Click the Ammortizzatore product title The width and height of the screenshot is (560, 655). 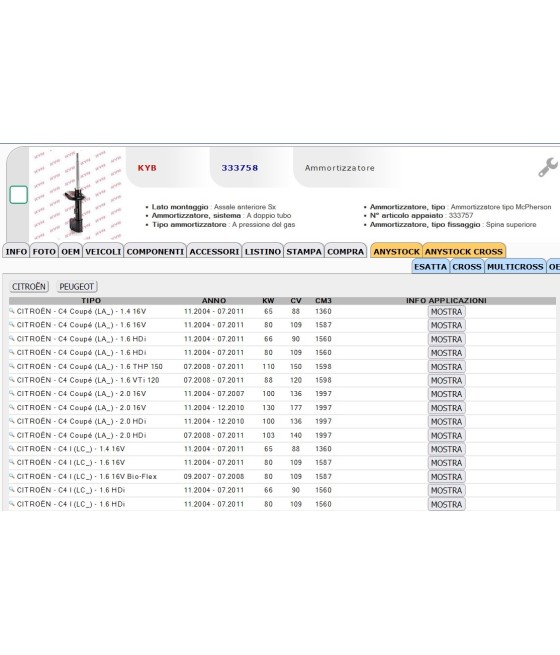click(340, 168)
